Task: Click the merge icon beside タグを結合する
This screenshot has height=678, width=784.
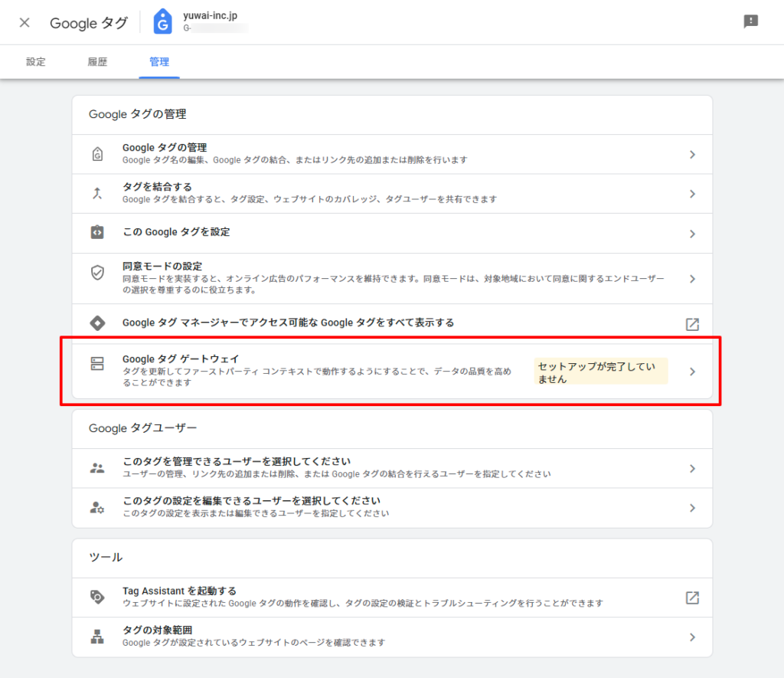Action: pyautogui.click(x=97, y=193)
